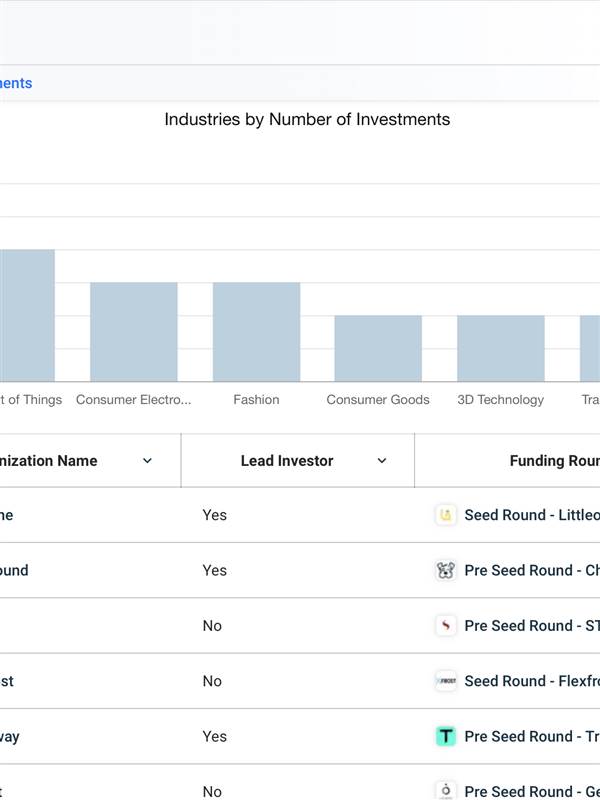The width and height of the screenshot is (600, 800).
Task: Click the red S logo icon beside Pre Seed Round - ST
Action: [x=445, y=626]
